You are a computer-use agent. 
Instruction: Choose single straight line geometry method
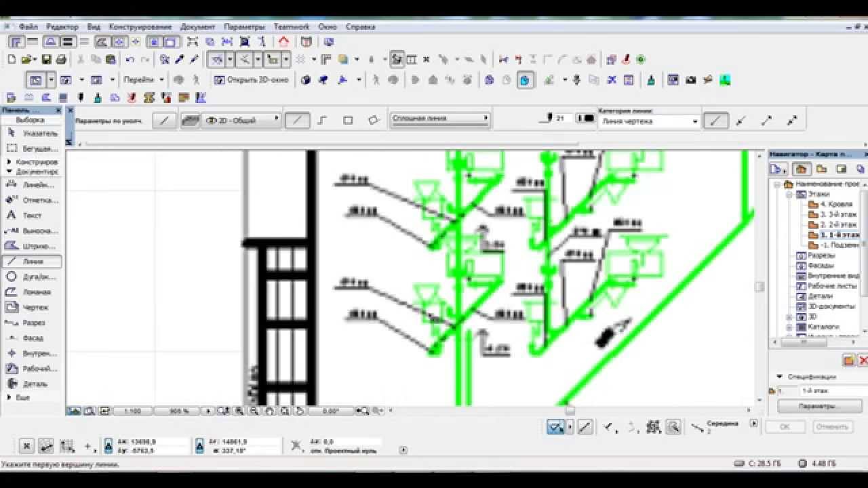point(297,121)
